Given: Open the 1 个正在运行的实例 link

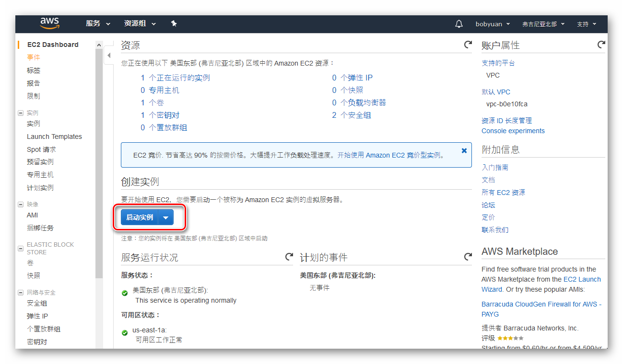Looking at the screenshot, I should pyautogui.click(x=175, y=78).
